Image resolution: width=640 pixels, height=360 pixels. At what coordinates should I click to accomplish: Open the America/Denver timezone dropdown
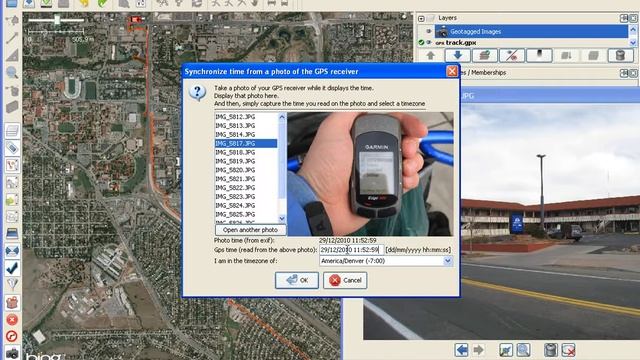pyautogui.click(x=386, y=261)
